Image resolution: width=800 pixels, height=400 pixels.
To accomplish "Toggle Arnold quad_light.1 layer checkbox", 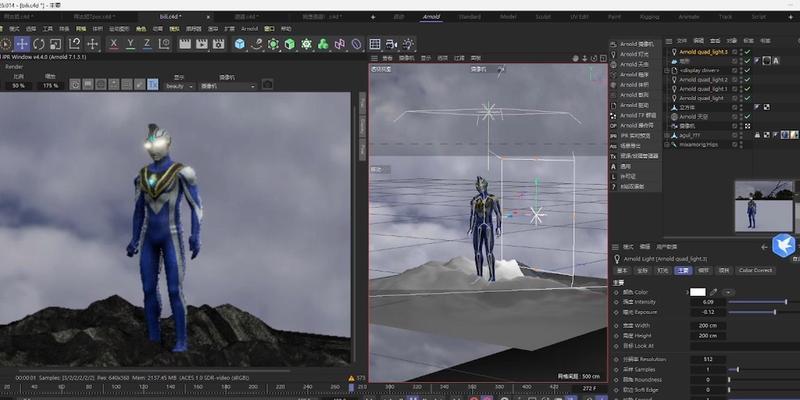I will click(x=735, y=89).
